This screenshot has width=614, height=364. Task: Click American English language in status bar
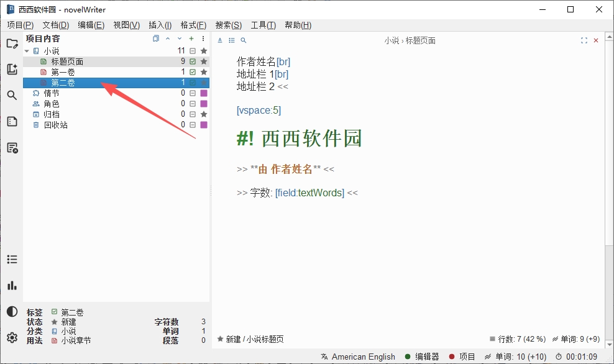tap(358, 357)
